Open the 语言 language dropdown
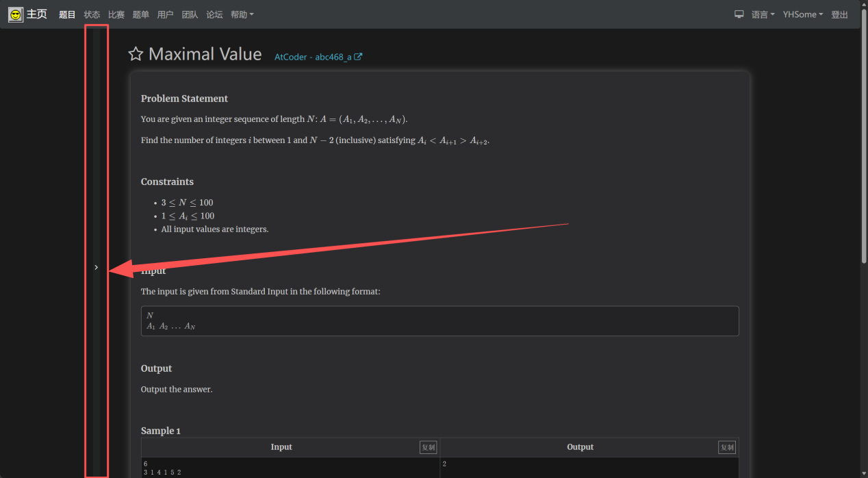The width and height of the screenshot is (868, 478). pos(763,14)
